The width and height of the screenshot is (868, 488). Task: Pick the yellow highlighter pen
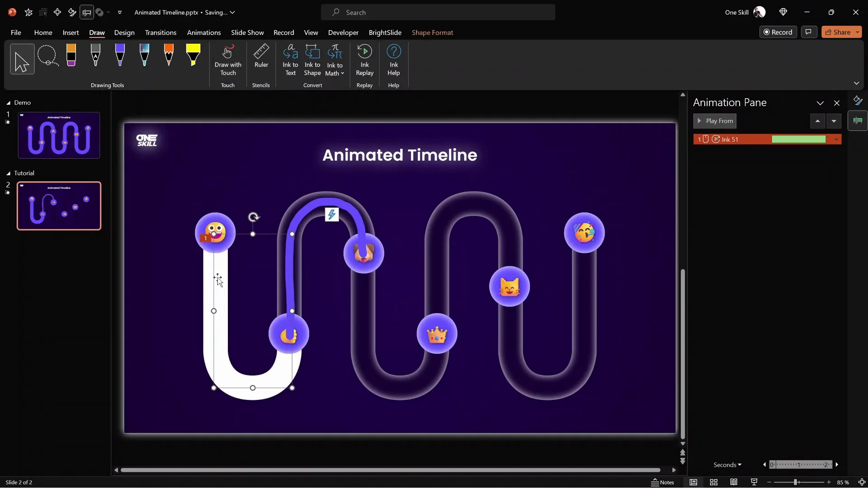(x=193, y=55)
